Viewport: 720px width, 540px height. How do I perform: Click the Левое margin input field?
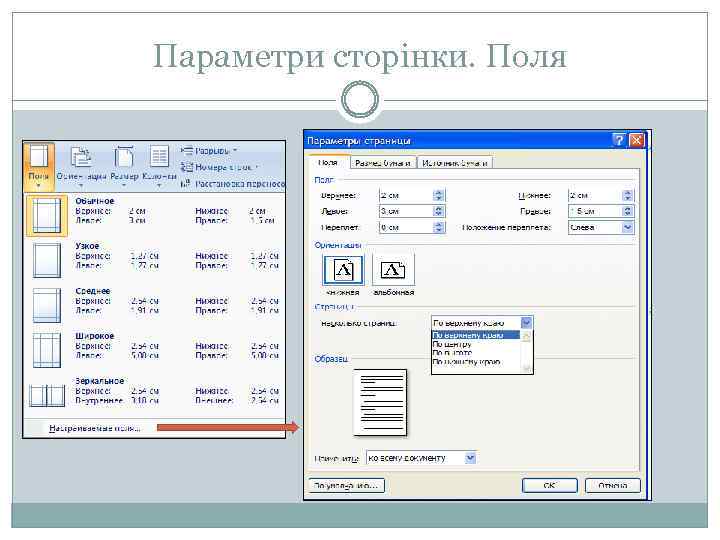click(x=406, y=211)
